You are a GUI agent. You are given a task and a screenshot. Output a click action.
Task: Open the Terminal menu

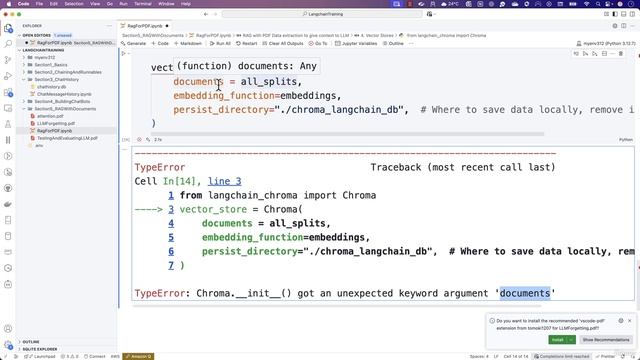click(143, 4)
